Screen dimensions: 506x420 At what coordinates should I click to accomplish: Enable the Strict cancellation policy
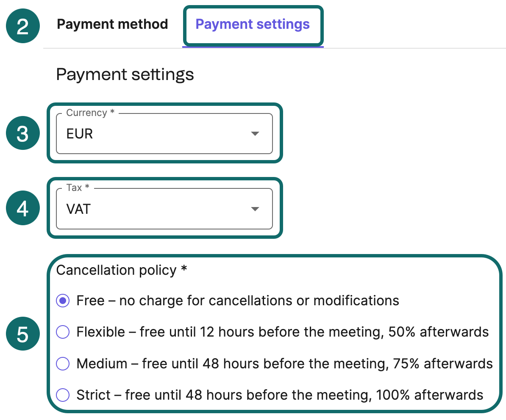click(x=62, y=395)
